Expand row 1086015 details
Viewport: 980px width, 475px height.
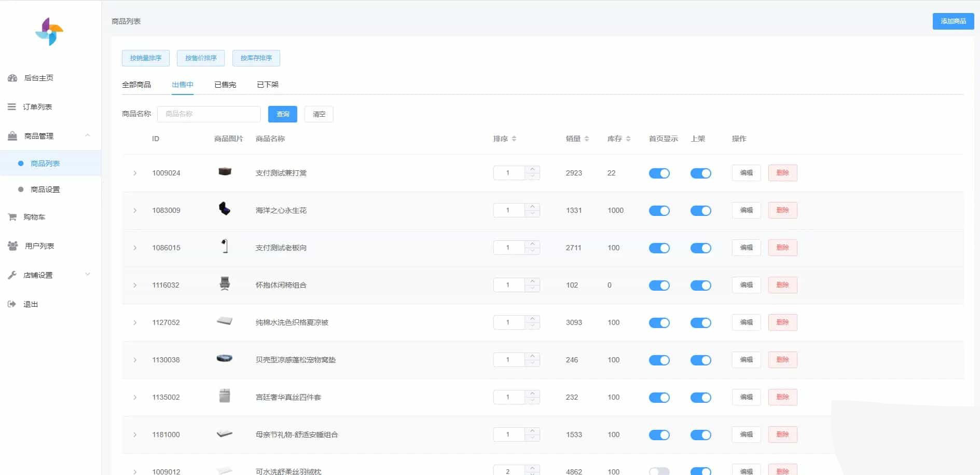pos(135,248)
